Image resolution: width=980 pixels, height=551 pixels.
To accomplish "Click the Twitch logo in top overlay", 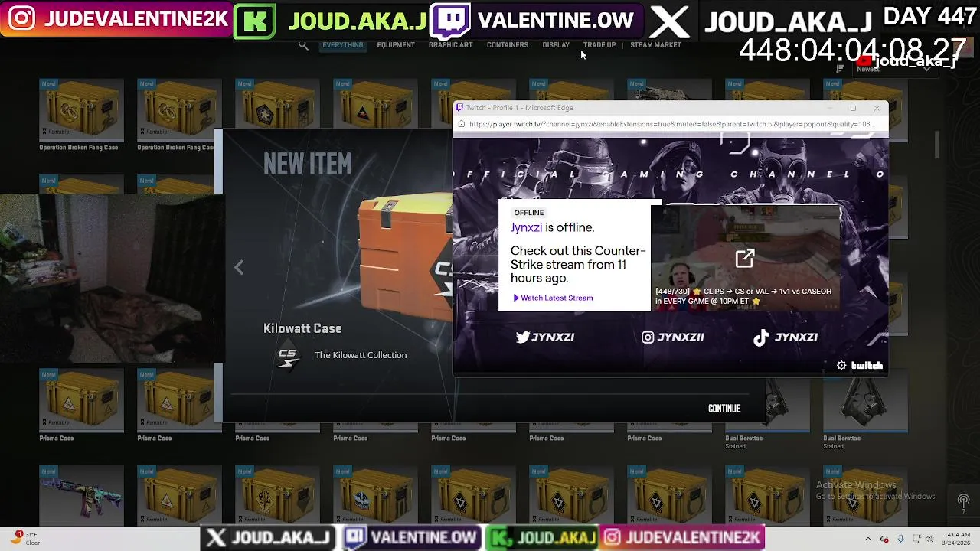I will [x=449, y=21].
